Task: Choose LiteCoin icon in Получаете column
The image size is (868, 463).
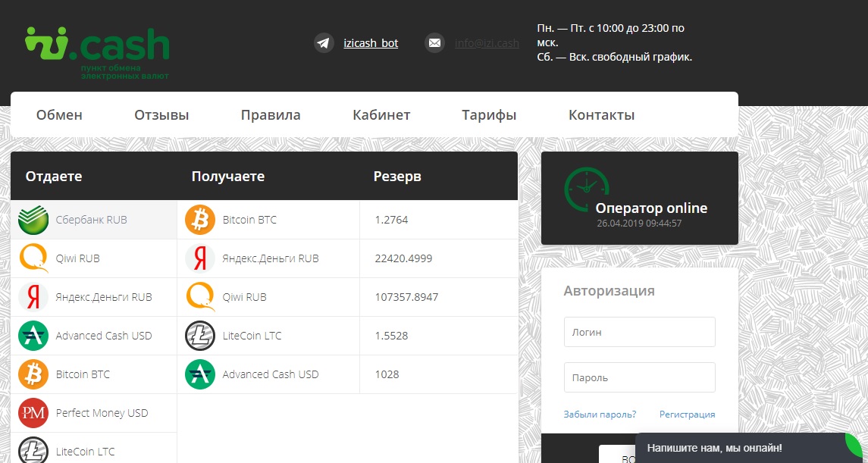Action: pos(200,336)
